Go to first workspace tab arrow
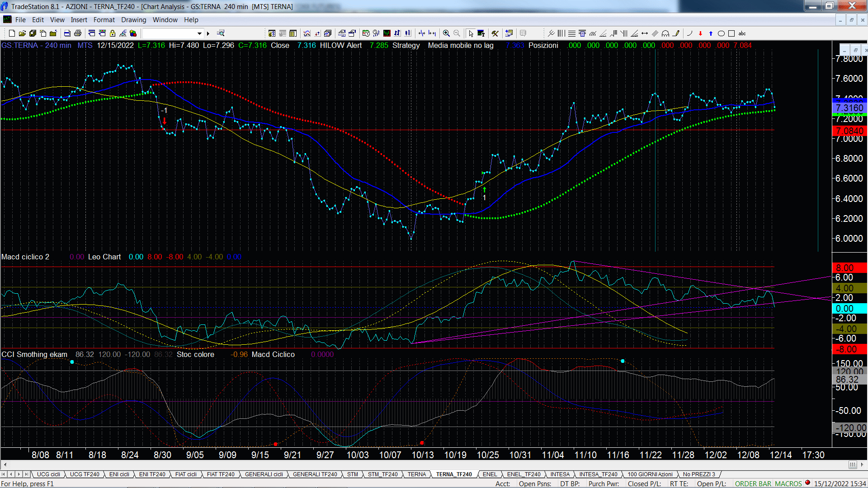Viewport: 868px width, 488px height. (4, 474)
